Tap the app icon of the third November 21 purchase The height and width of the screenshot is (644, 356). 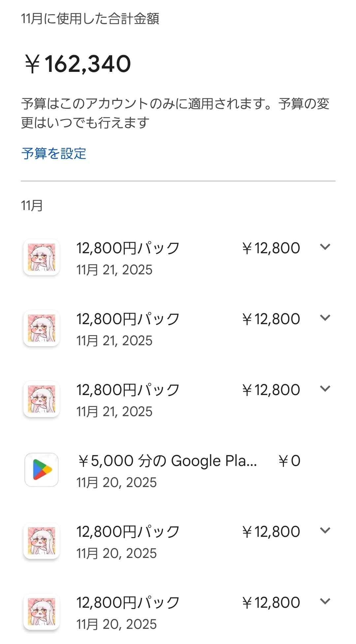click(x=42, y=399)
